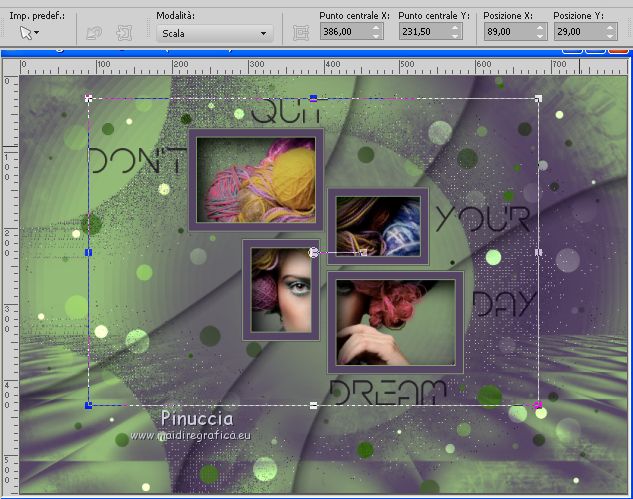Click the circular pivot point in selection center
The image size is (633, 499).
(x=313, y=253)
